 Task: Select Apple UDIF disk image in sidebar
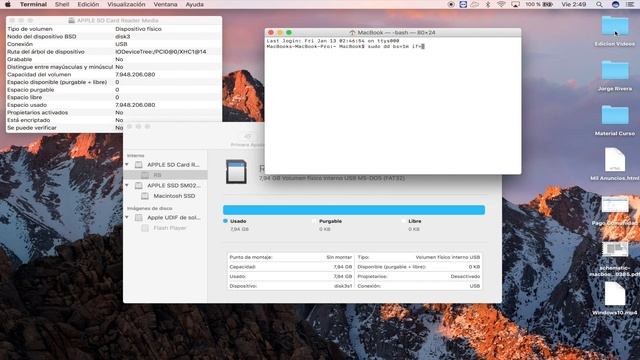pyautogui.click(x=165, y=218)
